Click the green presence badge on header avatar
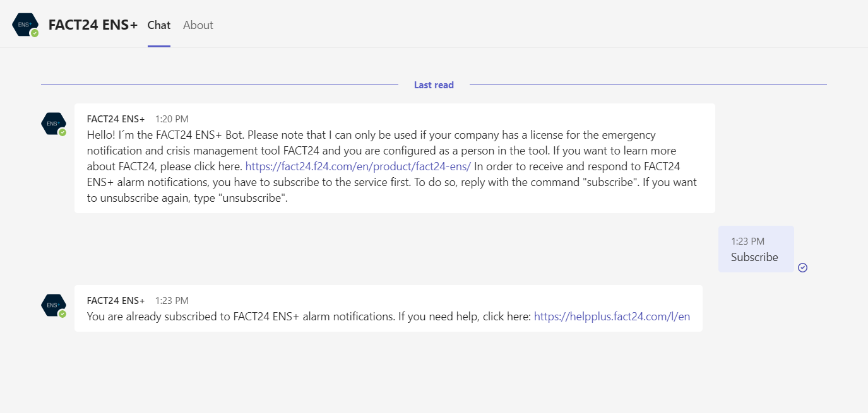Viewport: 868px width, 413px height. click(35, 33)
